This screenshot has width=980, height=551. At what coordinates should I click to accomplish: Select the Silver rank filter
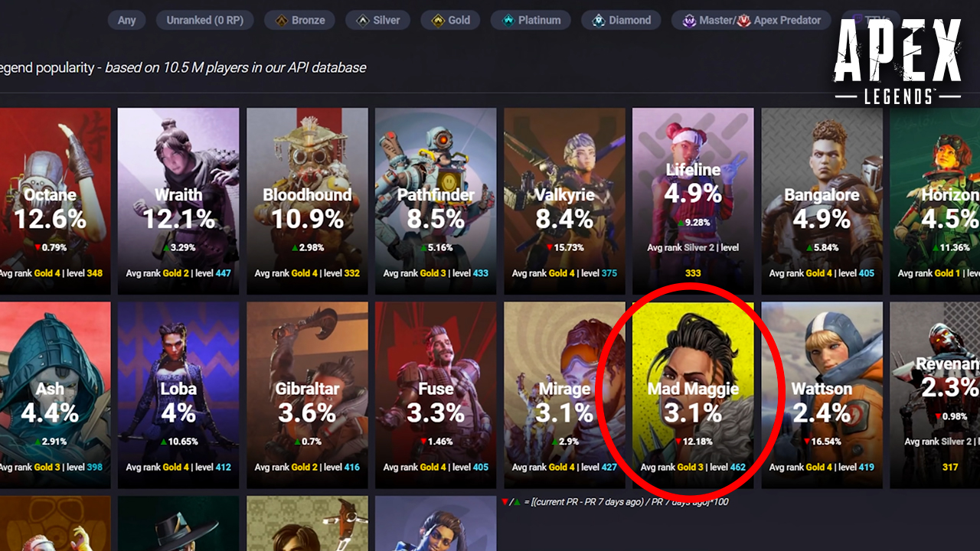pos(377,21)
